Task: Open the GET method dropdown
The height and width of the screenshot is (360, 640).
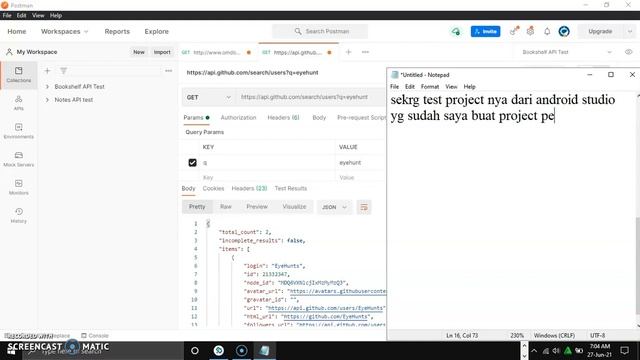Action: click(x=209, y=98)
